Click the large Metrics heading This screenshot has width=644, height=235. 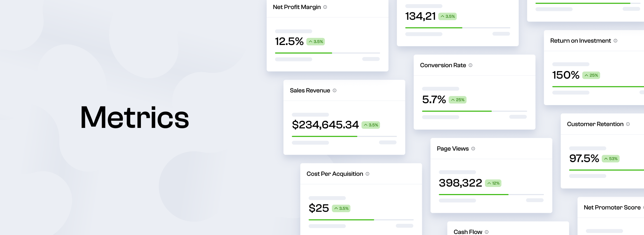[x=135, y=117]
